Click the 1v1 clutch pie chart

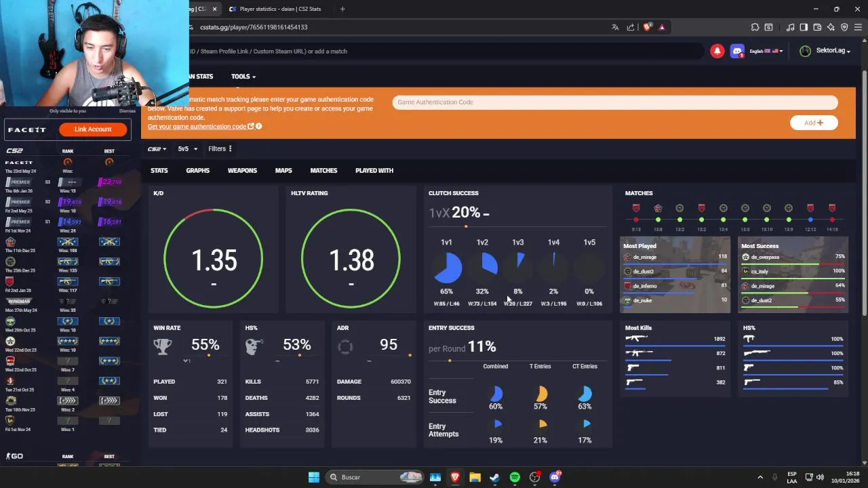(447, 267)
